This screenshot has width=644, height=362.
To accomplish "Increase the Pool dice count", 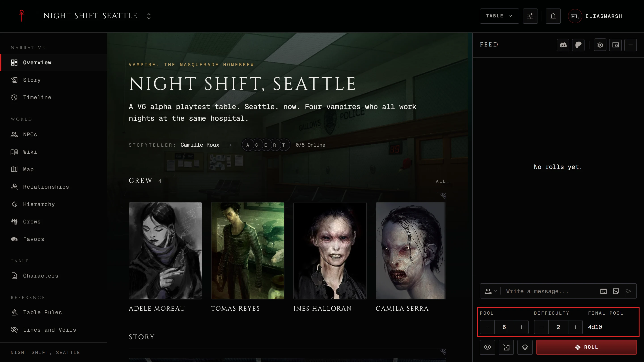I will [x=521, y=327].
